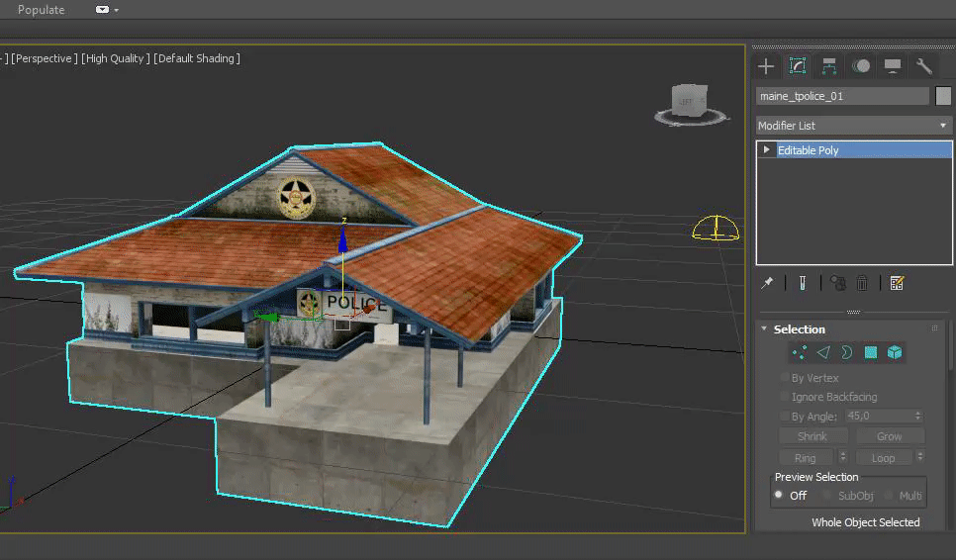
Task: Select the Off preview selection radio
Action: [x=779, y=495]
